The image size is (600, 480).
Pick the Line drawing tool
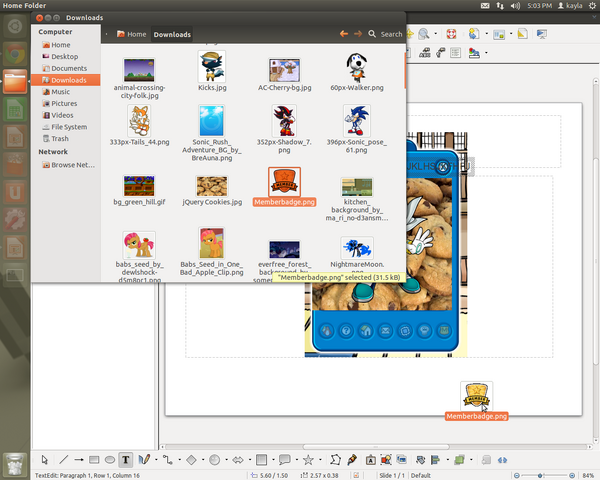[x=64, y=460]
